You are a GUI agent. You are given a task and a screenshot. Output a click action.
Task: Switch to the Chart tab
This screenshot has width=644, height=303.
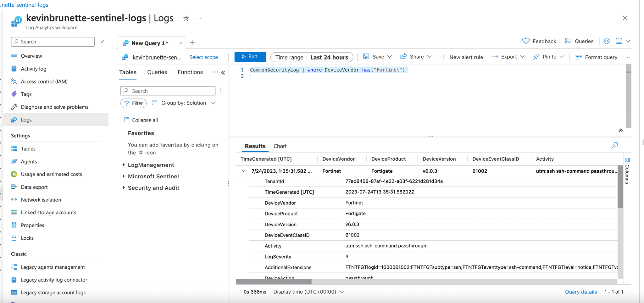click(x=280, y=146)
